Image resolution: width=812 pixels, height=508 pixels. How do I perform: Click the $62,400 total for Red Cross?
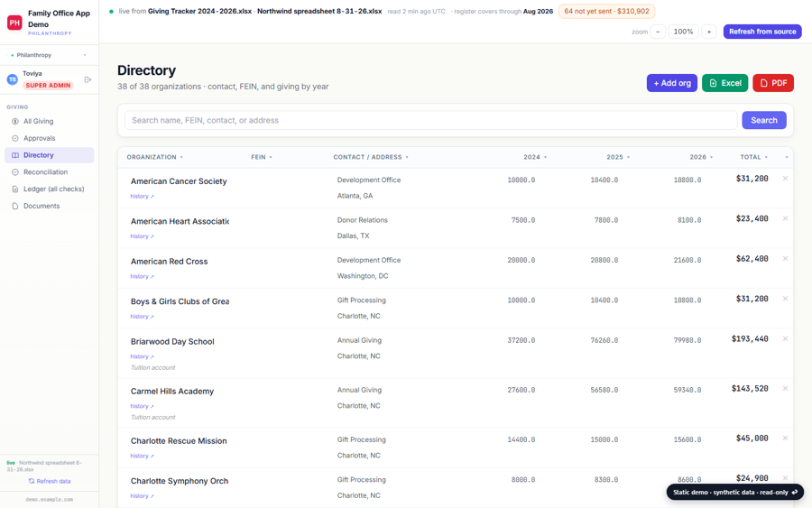point(752,258)
